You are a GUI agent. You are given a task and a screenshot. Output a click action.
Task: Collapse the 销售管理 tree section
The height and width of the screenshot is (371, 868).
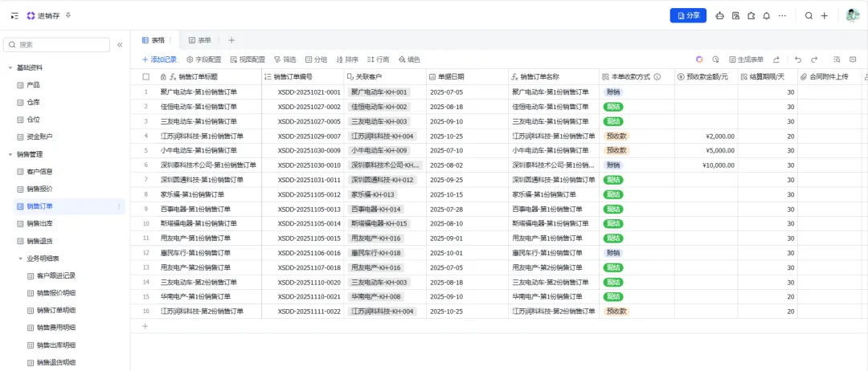(10, 155)
